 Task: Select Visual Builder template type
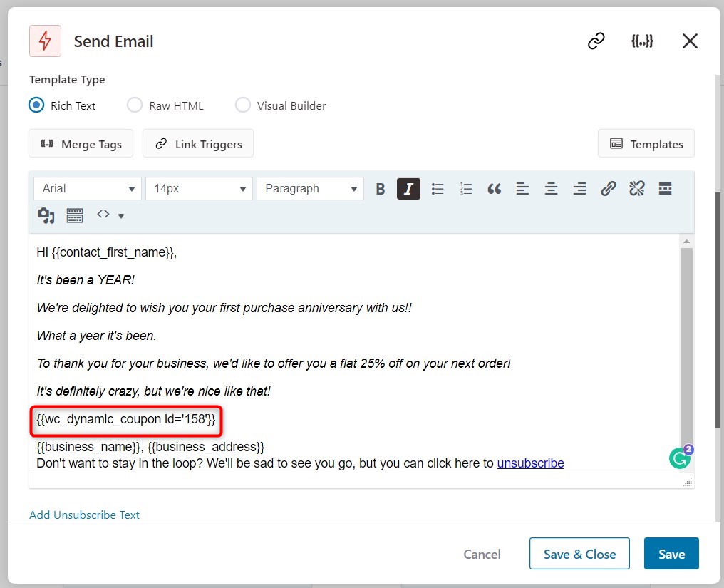pyautogui.click(x=243, y=105)
